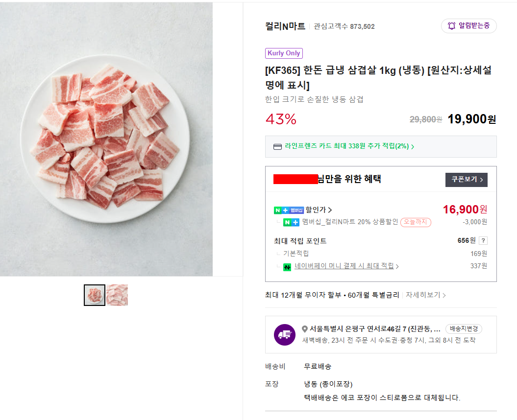
Task: Click the Kurly Only badge
Action: 284,53
